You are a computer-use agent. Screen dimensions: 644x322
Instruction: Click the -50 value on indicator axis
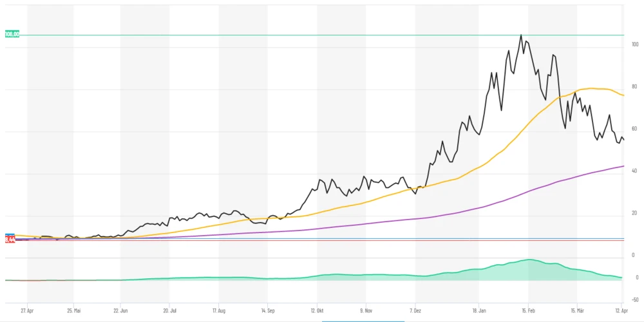click(634, 299)
